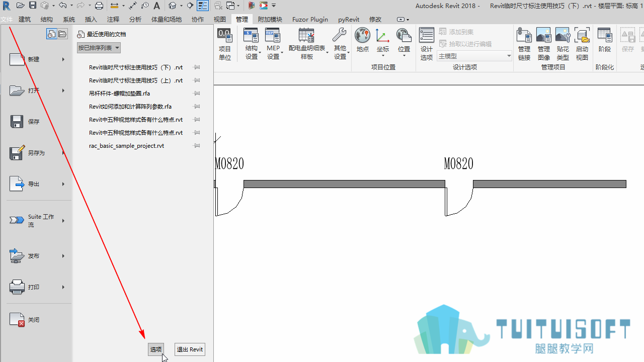Click the Save floppy icon in quick access toolbar
The width and height of the screenshot is (644, 362).
pyautogui.click(x=32, y=6)
